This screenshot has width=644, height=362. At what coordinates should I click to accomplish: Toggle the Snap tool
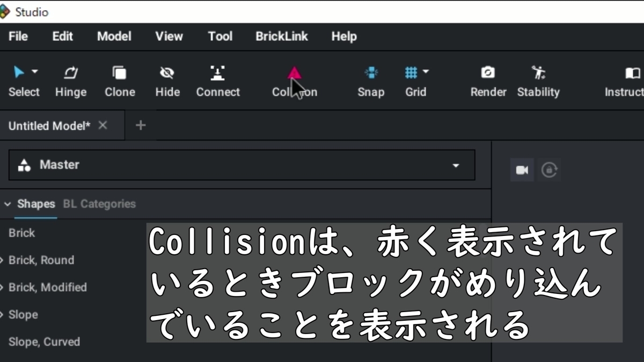pyautogui.click(x=371, y=82)
